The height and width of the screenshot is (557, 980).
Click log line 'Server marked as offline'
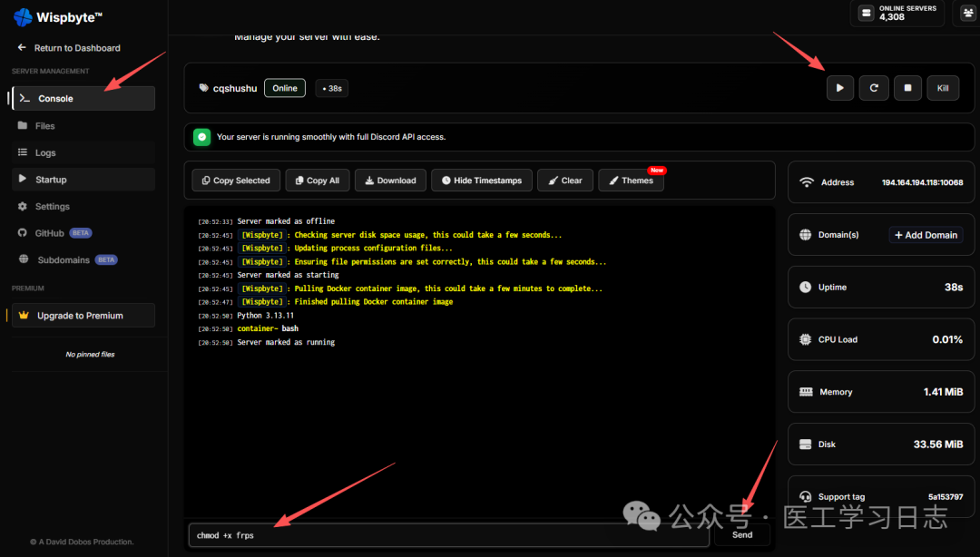point(286,221)
